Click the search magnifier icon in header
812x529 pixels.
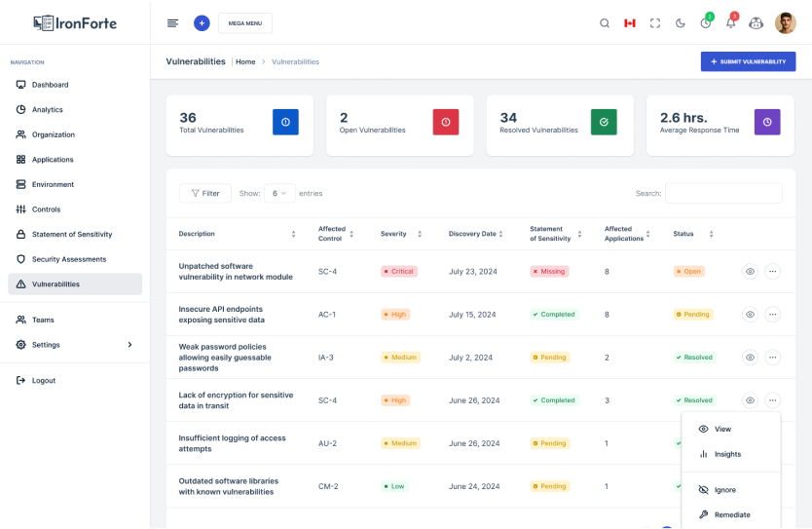click(605, 23)
